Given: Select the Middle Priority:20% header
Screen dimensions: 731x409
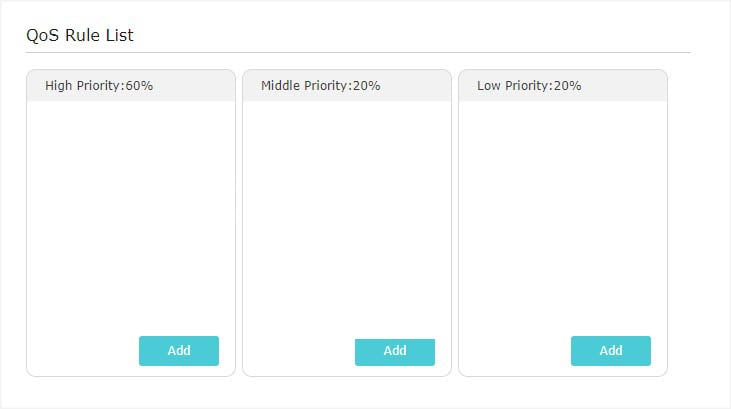Looking at the screenshot, I should (347, 85).
